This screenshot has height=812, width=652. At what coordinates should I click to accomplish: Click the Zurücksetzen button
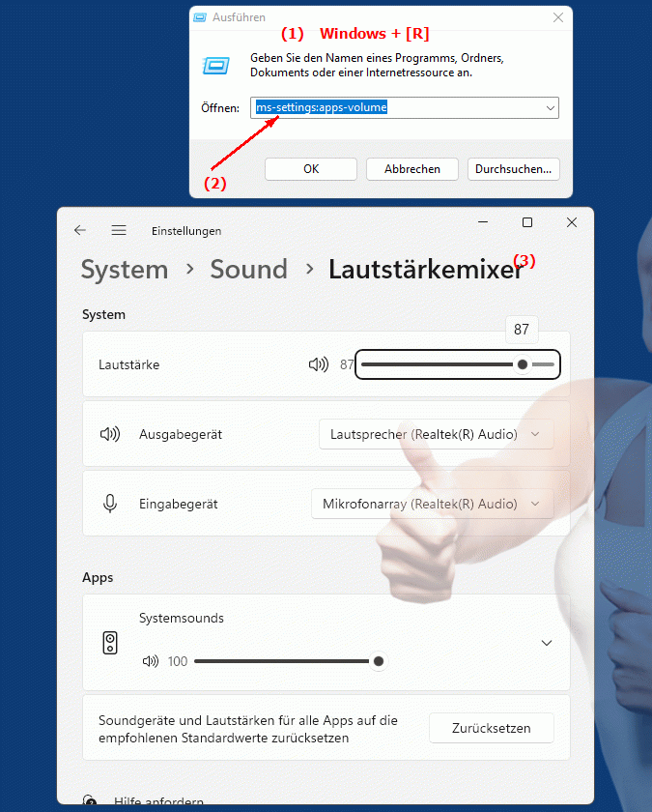[491, 728]
